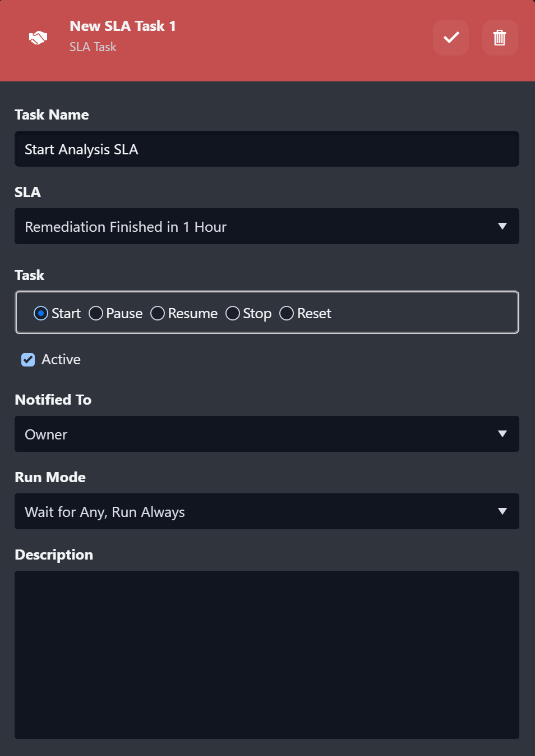
Task: Delete the task using the trash icon
Action: pos(500,38)
